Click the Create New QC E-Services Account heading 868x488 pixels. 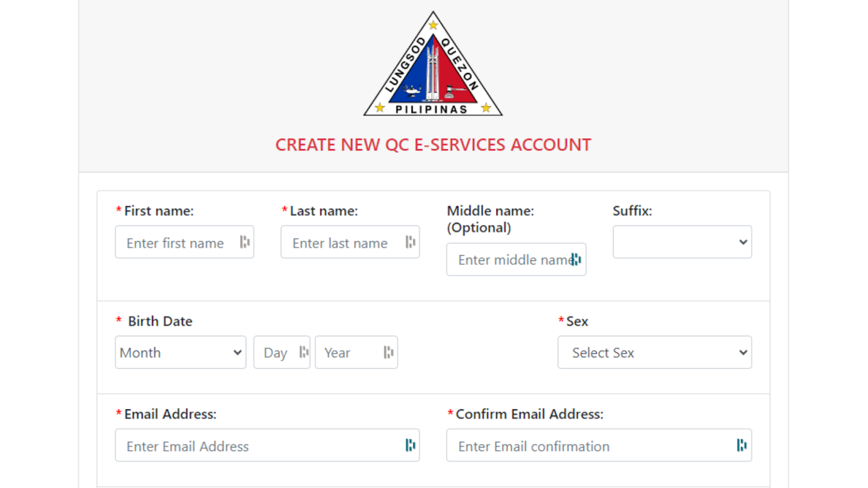(433, 145)
